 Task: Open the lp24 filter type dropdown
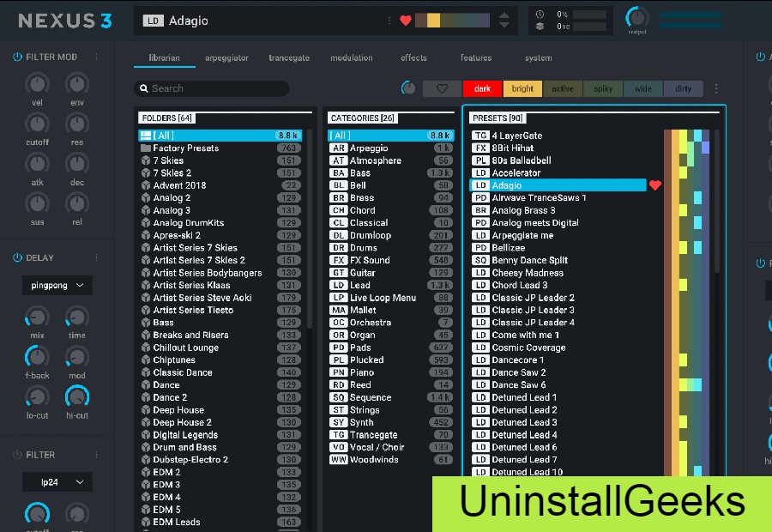tap(57, 482)
